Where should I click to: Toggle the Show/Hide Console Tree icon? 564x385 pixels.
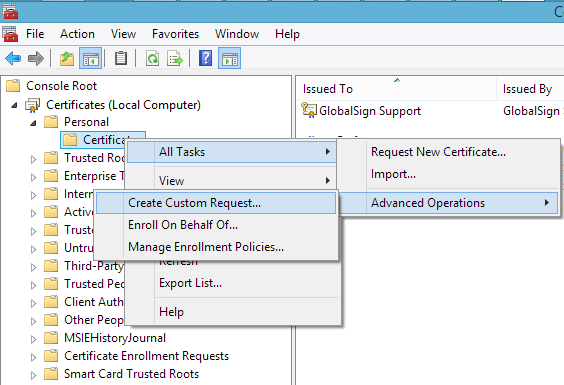[90, 58]
